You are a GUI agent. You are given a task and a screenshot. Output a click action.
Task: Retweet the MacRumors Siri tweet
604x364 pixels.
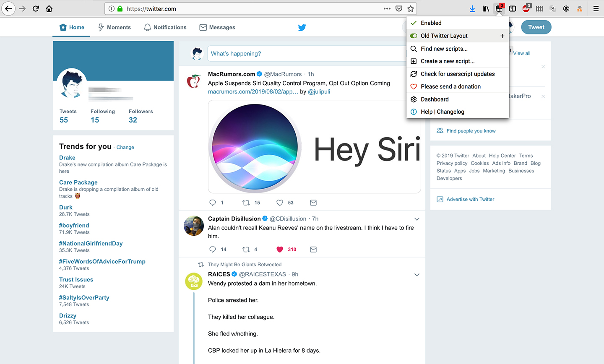coord(247,203)
